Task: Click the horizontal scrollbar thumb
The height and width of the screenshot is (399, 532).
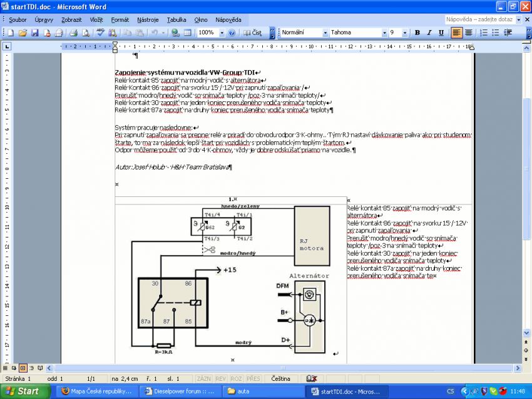Action: click(283, 368)
